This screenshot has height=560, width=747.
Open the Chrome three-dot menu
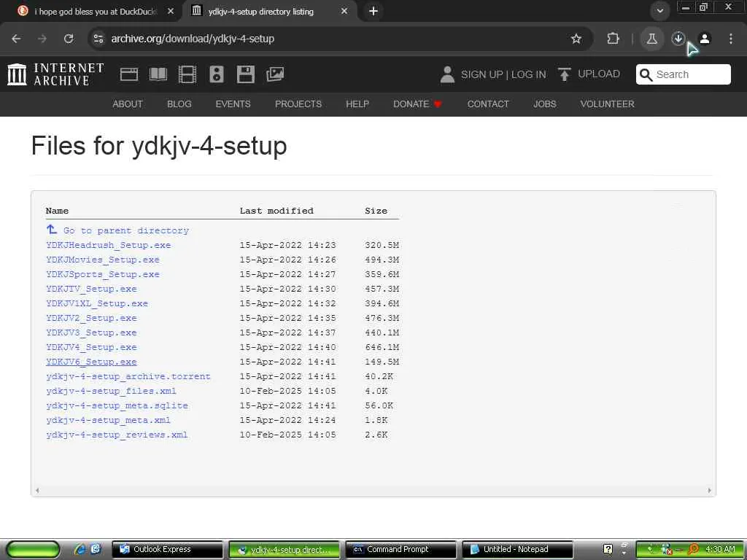tap(731, 39)
